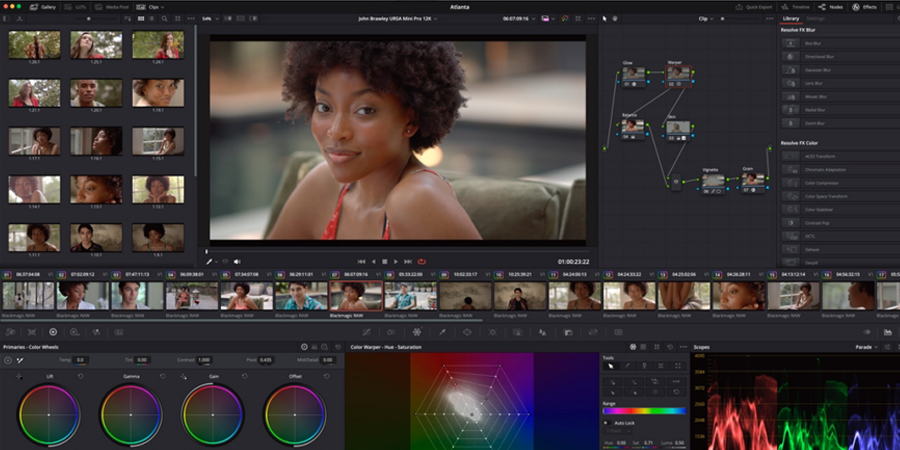Open the Curves palette icon

[x=367, y=332]
